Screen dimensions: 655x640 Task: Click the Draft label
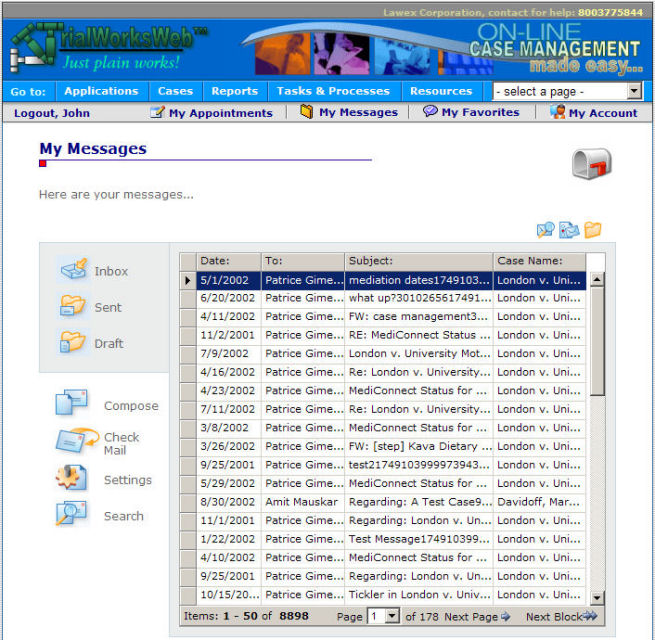click(x=109, y=343)
